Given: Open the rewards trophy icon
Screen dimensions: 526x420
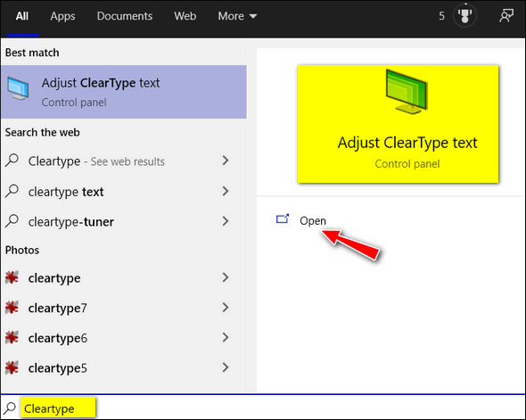Looking at the screenshot, I should click(464, 15).
